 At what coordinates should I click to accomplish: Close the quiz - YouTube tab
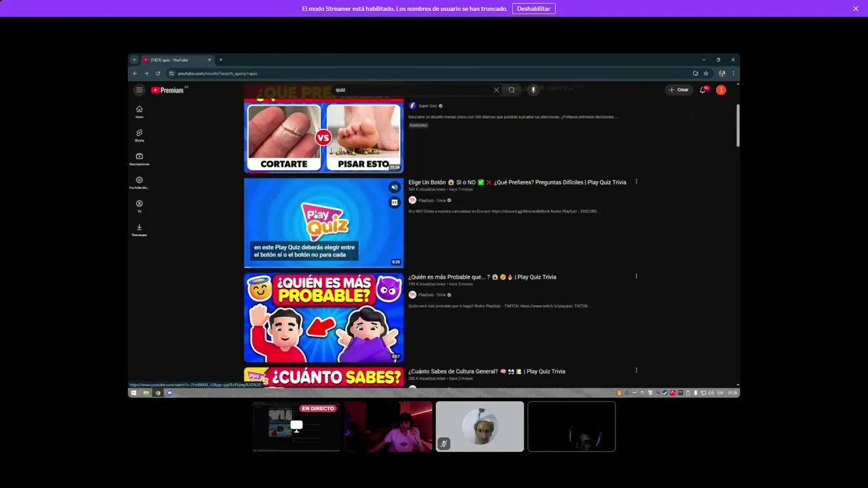point(209,60)
